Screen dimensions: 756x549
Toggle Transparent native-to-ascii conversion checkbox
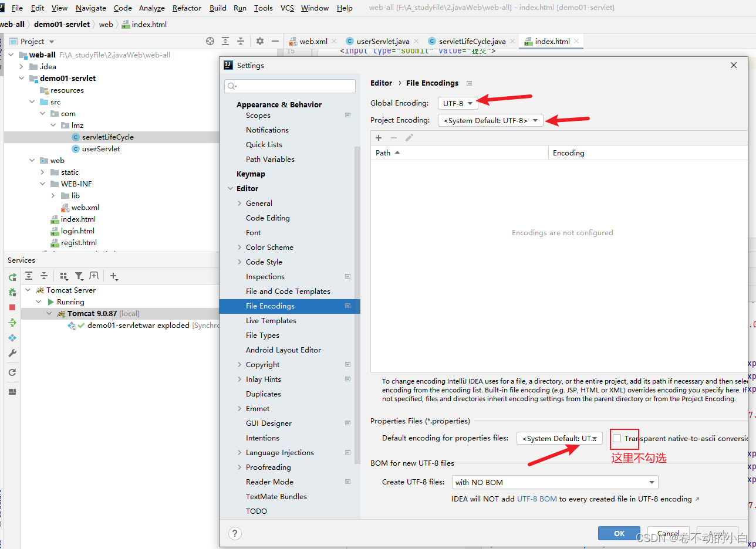pos(617,438)
